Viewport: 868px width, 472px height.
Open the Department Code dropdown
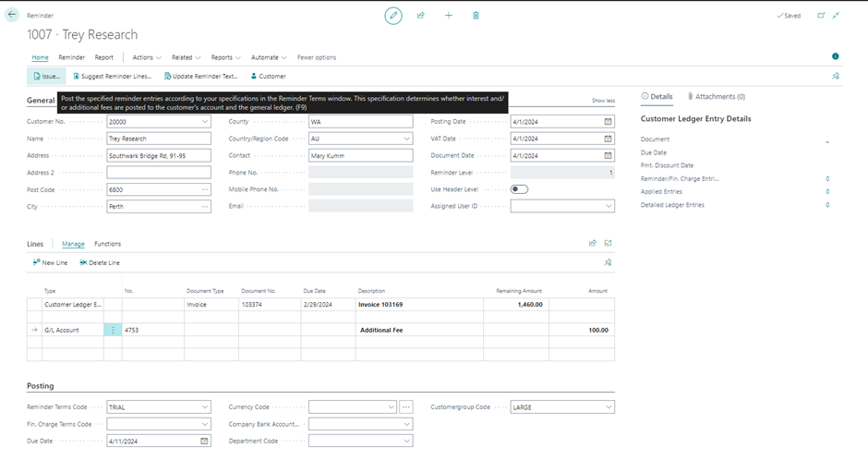tap(407, 441)
